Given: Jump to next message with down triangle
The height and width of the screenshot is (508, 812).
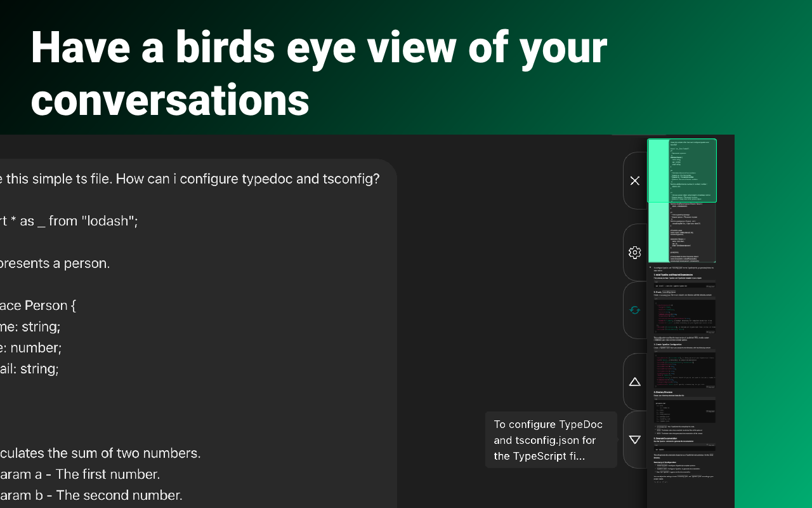Looking at the screenshot, I should (x=634, y=439).
